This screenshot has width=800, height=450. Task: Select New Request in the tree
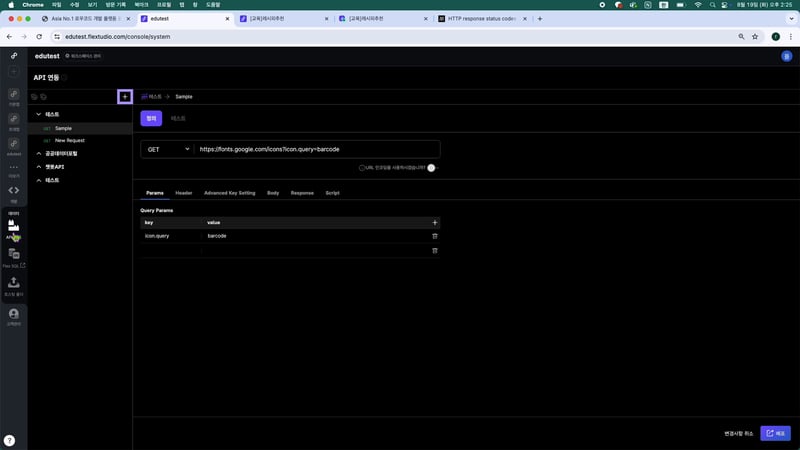pos(70,141)
